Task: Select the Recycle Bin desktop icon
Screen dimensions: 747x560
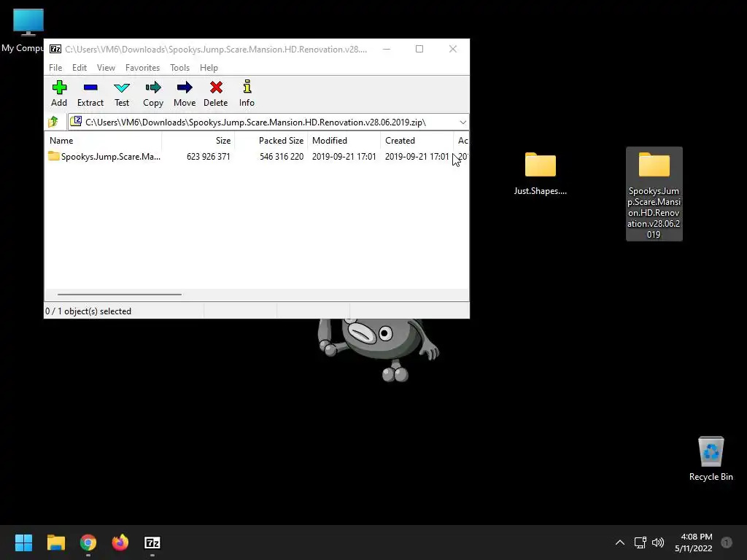Action: [x=711, y=459]
